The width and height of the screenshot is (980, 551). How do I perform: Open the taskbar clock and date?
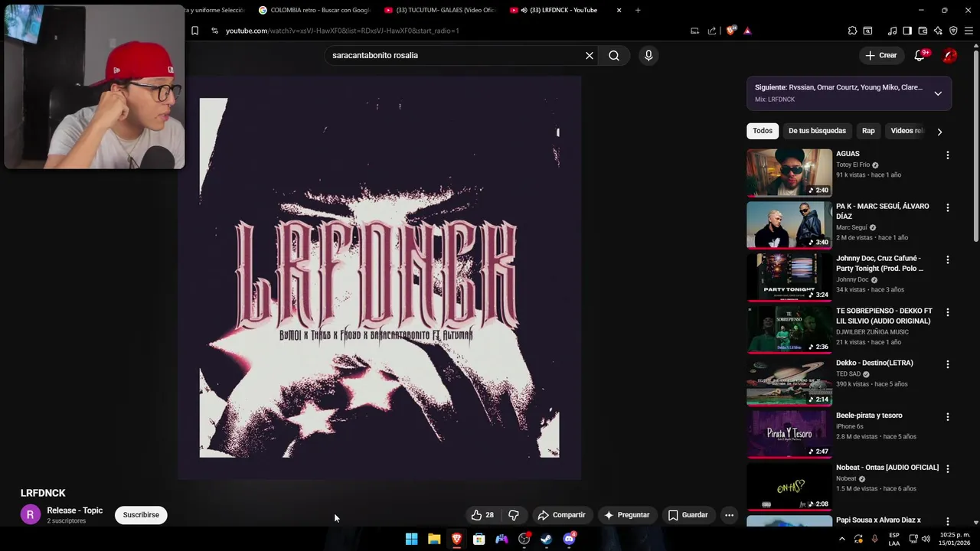(955, 539)
